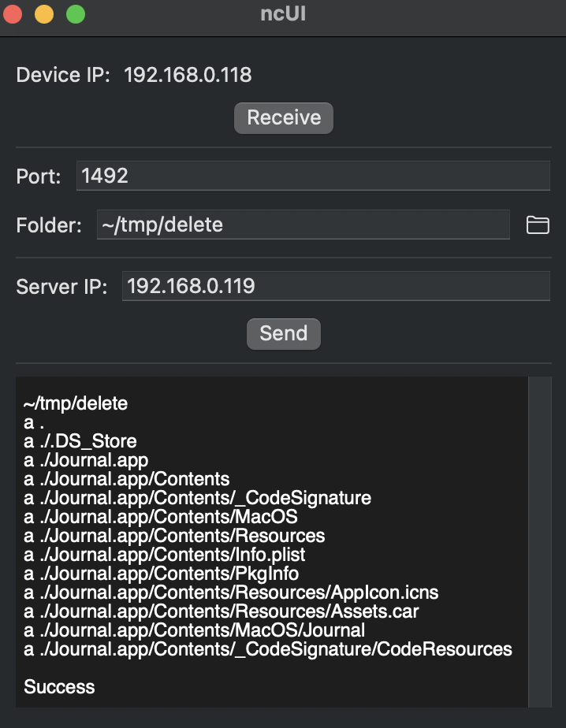The image size is (566, 728).
Task: Click the Receive button
Action: (x=284, y=118)
